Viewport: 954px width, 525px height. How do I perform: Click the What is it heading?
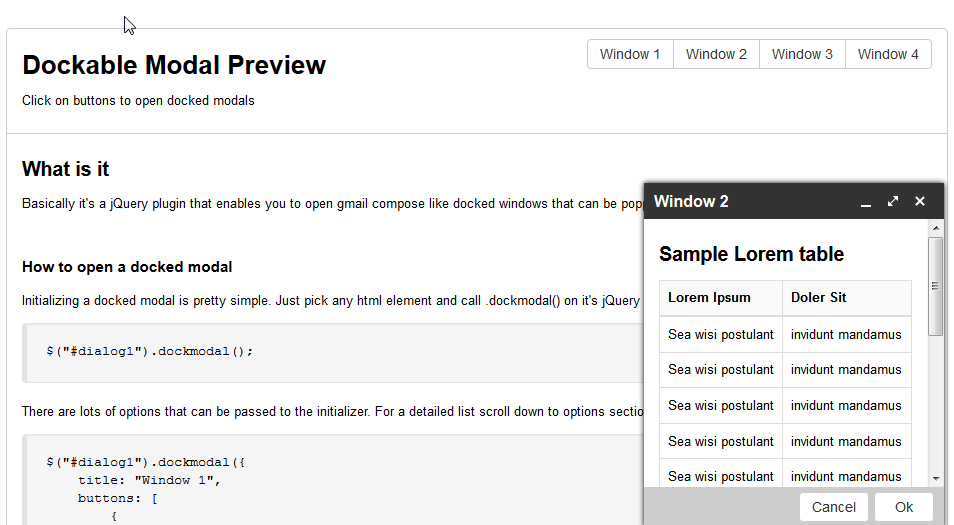66,169
